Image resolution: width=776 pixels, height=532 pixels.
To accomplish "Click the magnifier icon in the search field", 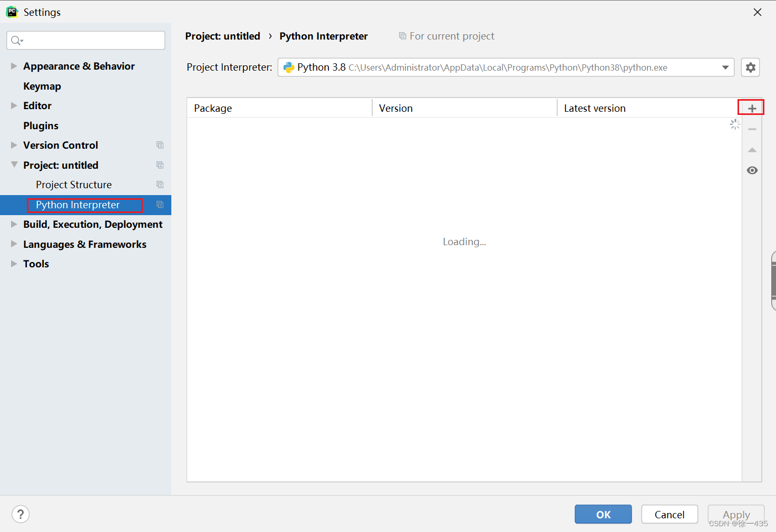I will coord(17,41).
